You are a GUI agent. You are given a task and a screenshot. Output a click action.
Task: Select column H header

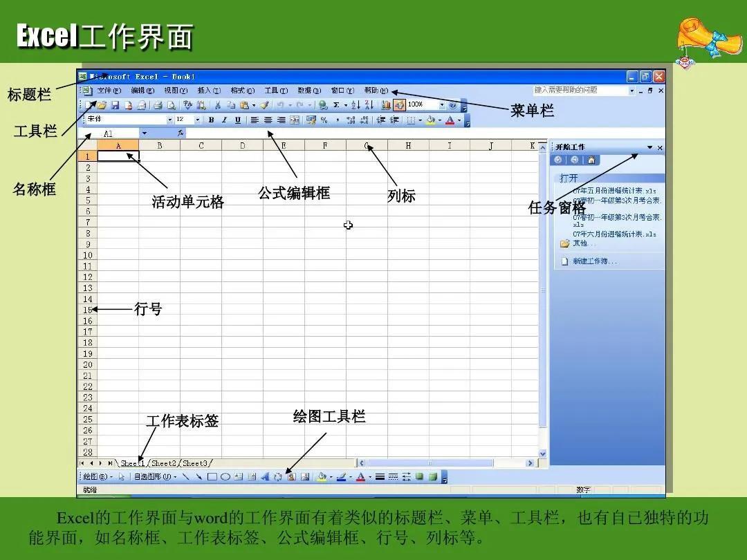[x=408, y=146]
